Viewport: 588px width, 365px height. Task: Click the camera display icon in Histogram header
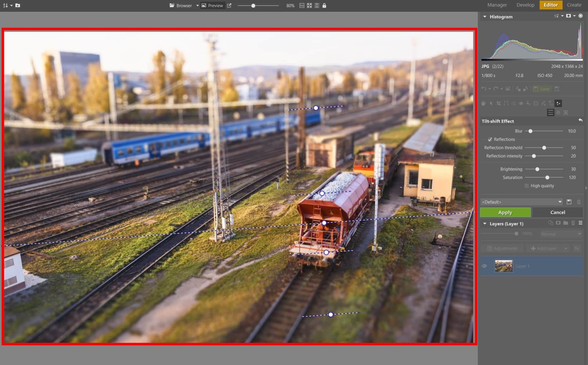(x=568, y=16)
